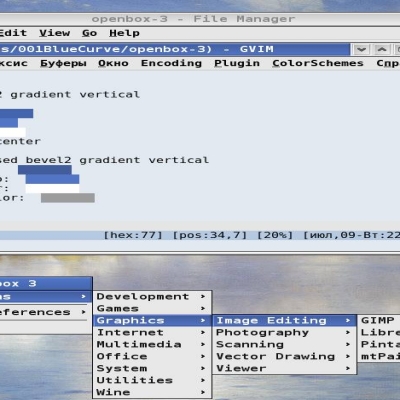Open the Plugin menu in GVIM
Viewport: 400px width, 400px height.
click(x=237, y=63)
